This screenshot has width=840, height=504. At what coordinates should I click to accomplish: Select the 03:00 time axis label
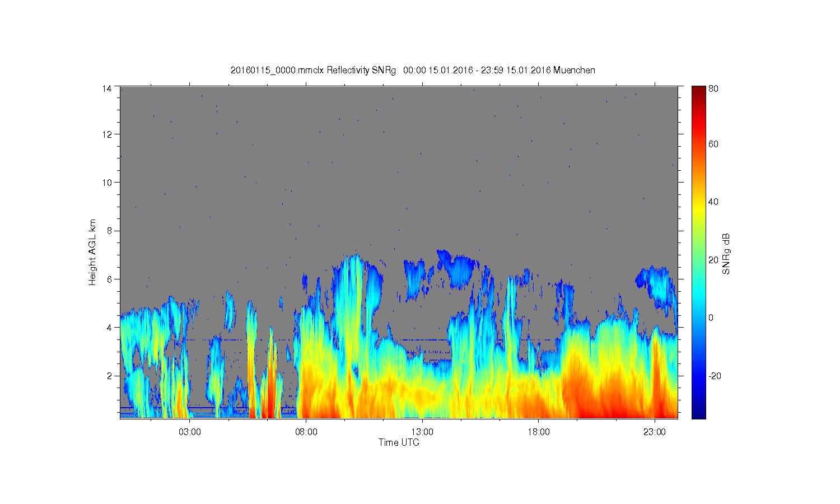coord(190,432)
